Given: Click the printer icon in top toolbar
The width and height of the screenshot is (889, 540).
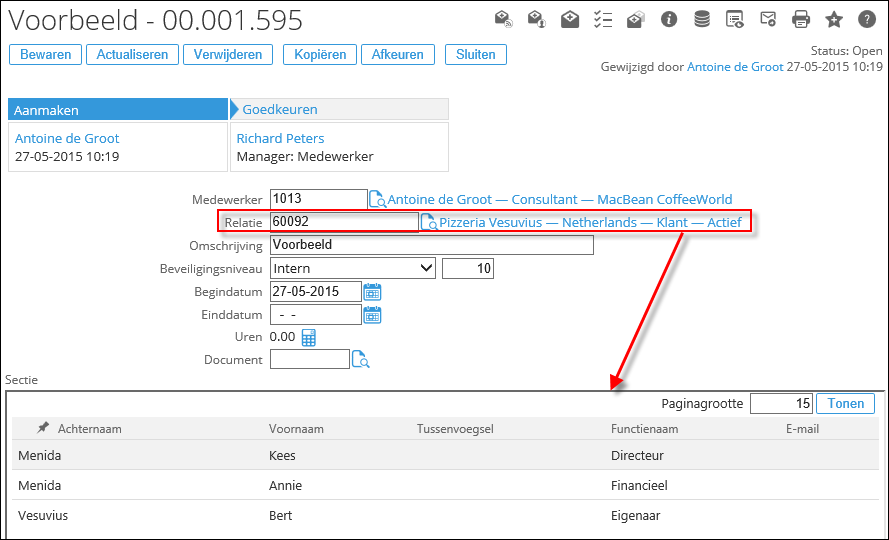Looking at the screenshot, I should (800, 19).
